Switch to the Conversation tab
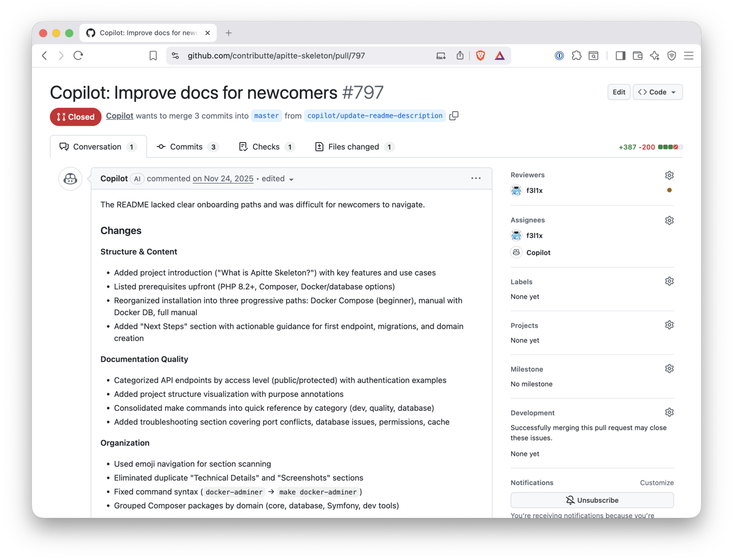Image resolution: width=733 pixels, height=560 pixels. 98,147
